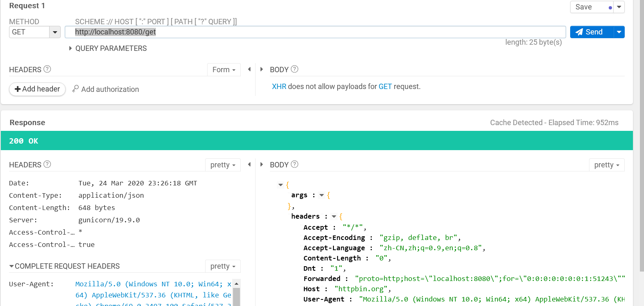Collapse the headers JSON node
This screenshot has height=306, width=644.
coord(334,217)
